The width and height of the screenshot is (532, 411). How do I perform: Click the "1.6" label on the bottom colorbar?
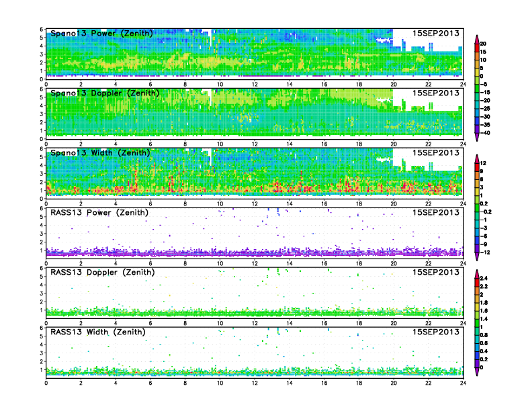[484, 311]
